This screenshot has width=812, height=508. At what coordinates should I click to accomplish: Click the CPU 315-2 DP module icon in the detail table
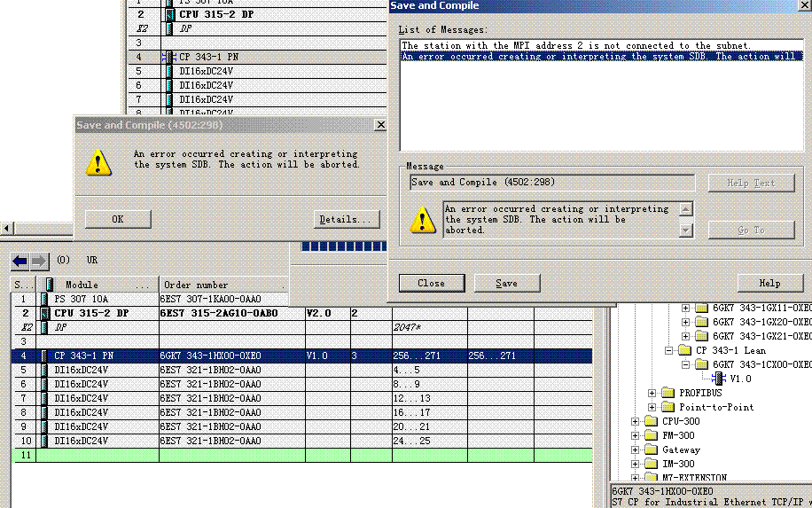coord(45,313)
